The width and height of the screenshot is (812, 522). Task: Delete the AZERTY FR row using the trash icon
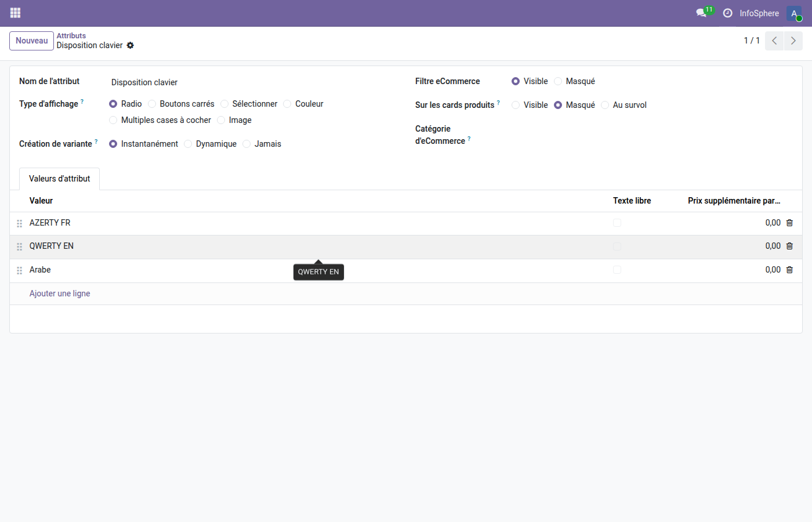click(x=789, y=222)
